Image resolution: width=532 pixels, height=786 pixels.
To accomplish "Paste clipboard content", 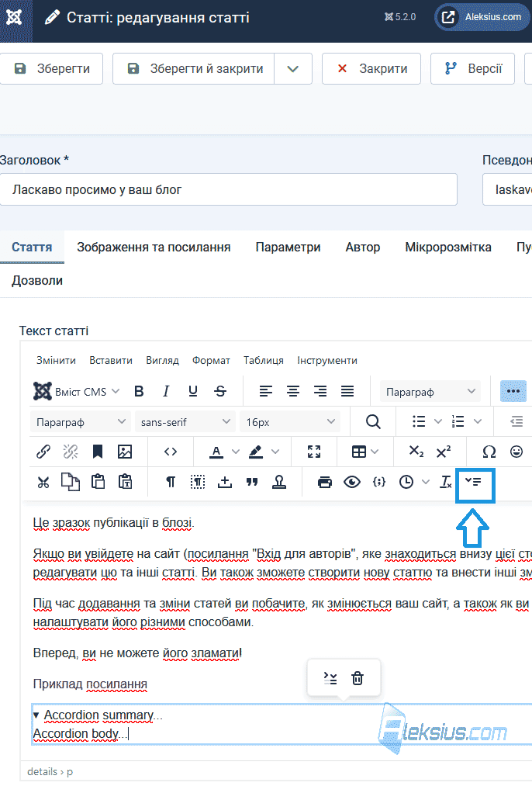I will (x=98, y=482).
